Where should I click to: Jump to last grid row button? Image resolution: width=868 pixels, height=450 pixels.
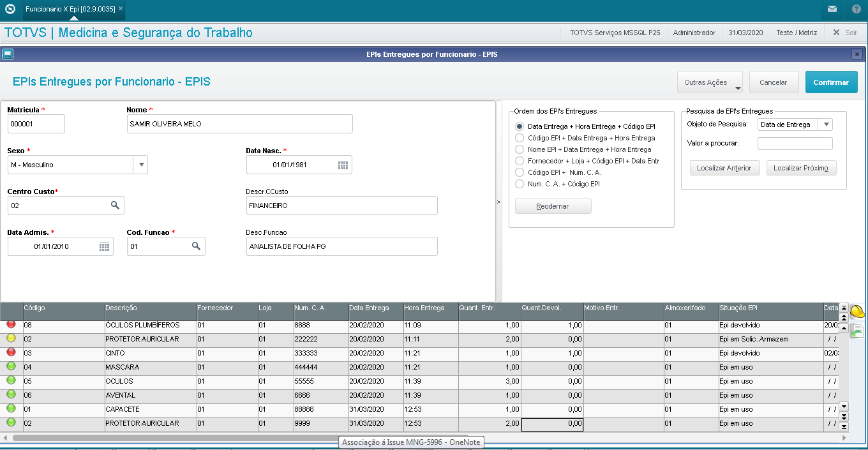point(843,426)
